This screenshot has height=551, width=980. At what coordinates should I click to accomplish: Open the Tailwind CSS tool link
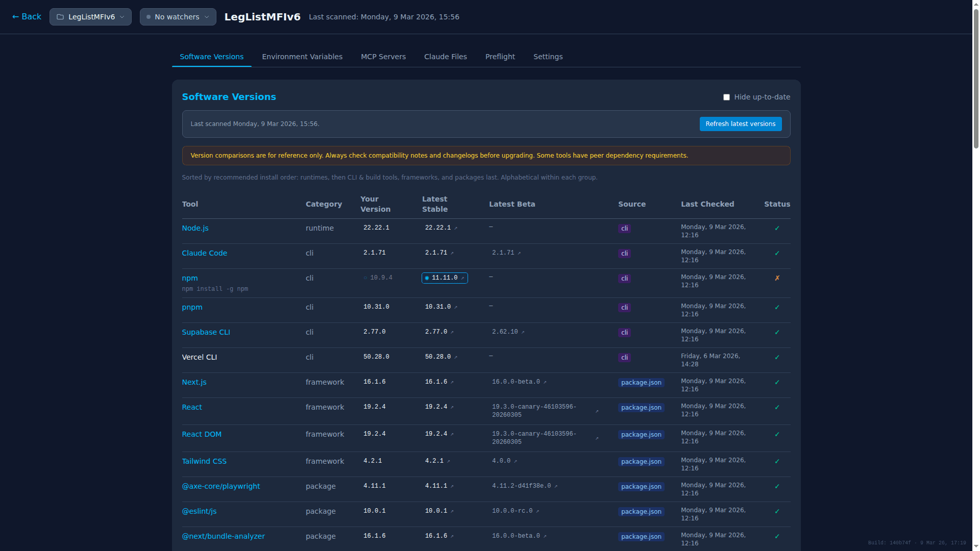point(204,461)
